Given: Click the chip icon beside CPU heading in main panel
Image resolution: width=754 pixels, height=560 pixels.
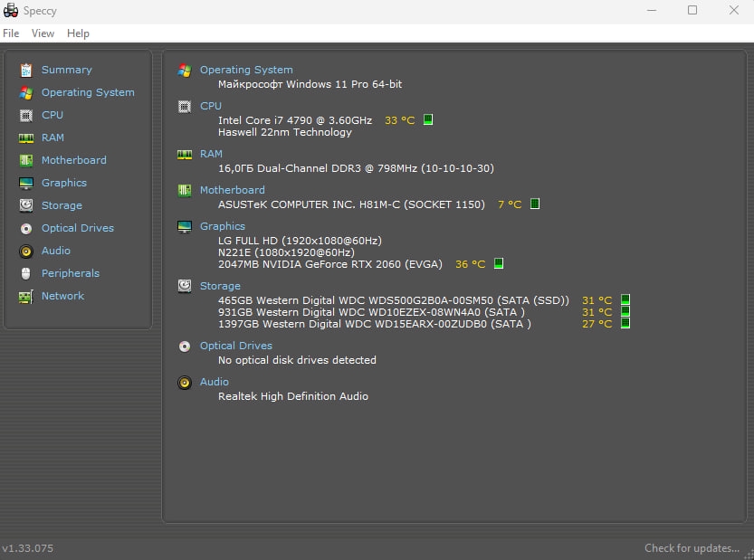Looking at the screenshot, I should click(184, 106).
